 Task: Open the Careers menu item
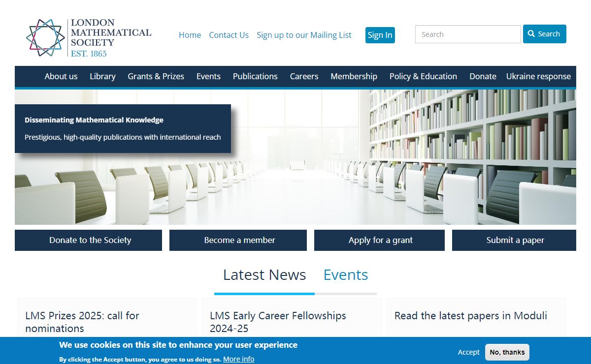pos(304,76)
